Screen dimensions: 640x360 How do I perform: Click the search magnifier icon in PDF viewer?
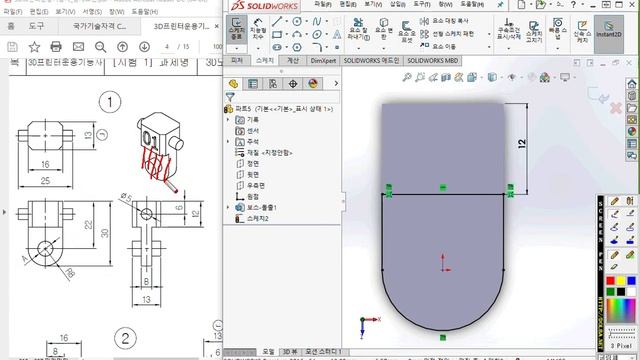100,47
